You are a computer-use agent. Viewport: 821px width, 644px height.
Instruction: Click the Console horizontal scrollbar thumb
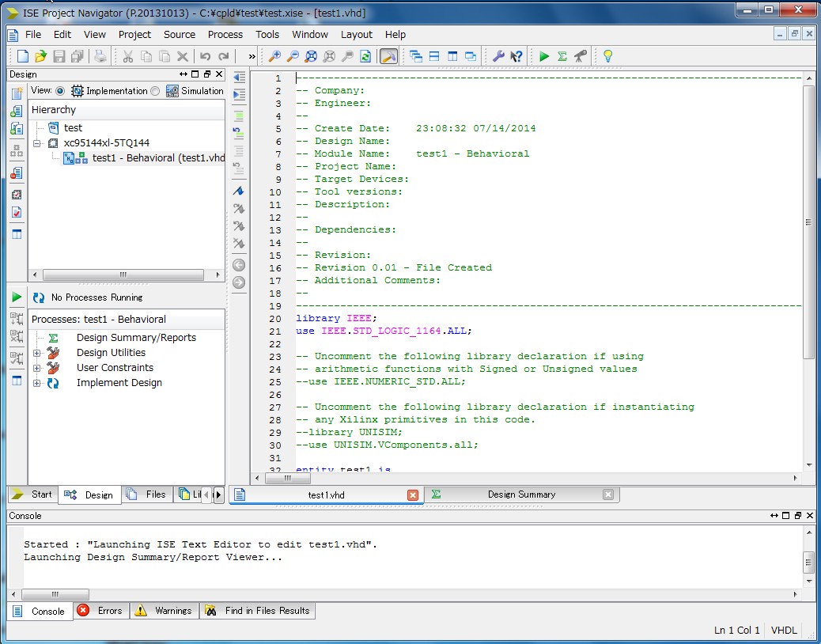pos(55,594)
